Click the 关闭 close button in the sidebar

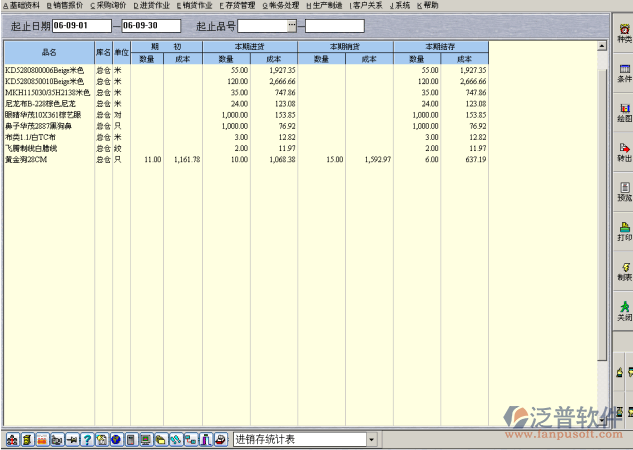pos(623,311)
